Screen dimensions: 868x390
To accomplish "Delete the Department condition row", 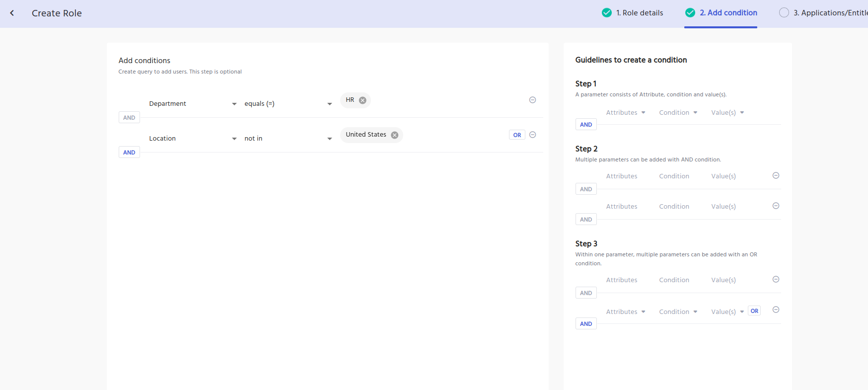I will point(532,100).
